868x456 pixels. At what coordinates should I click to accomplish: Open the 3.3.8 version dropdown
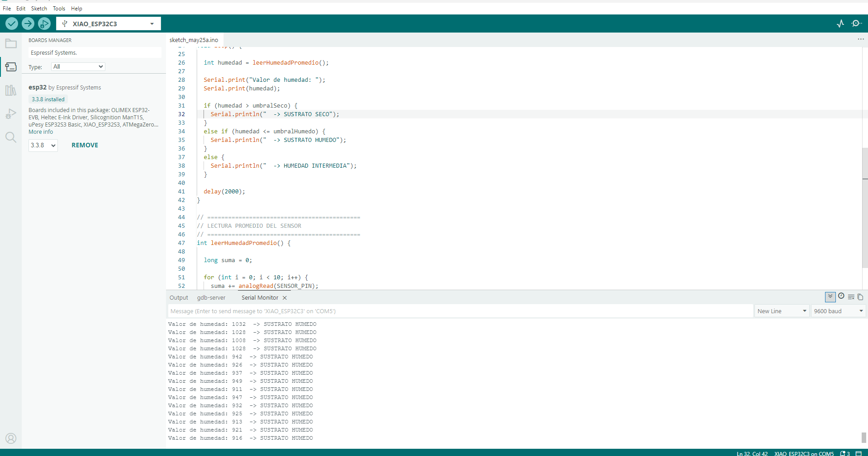pyautogui.click(x=43, y=146)
